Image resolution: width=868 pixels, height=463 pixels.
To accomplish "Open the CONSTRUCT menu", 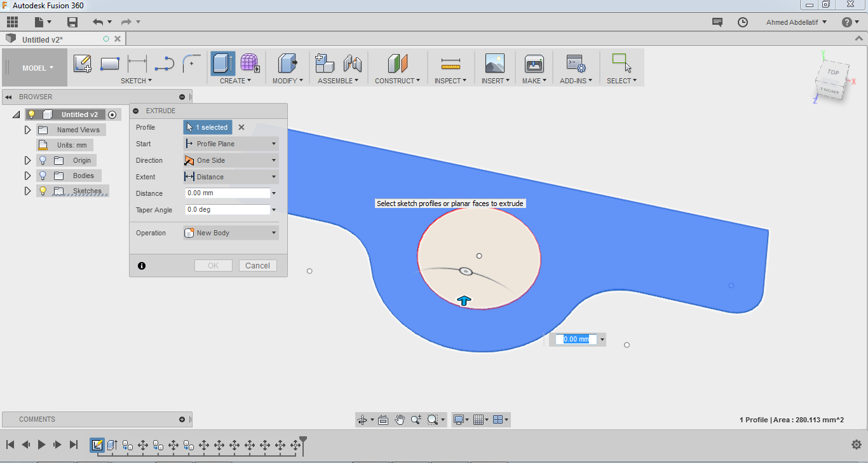I will pos(397,81).
